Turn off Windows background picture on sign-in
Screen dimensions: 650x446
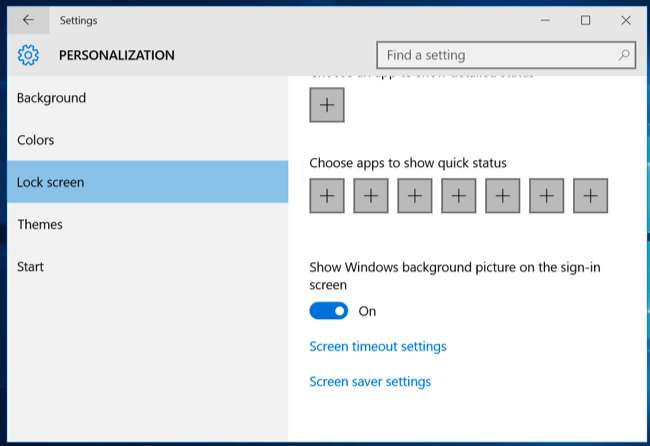(x=329, y=311)
